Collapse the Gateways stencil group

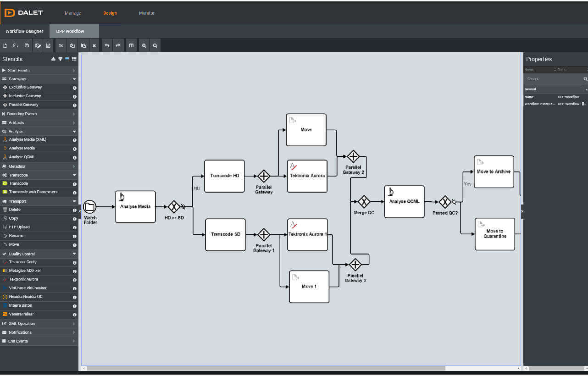[39, 79]
